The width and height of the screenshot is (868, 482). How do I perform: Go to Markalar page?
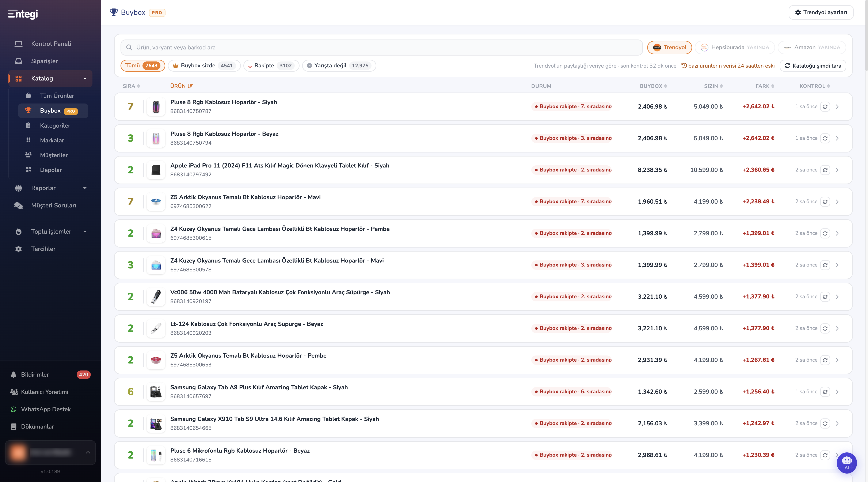pos(52,140)
